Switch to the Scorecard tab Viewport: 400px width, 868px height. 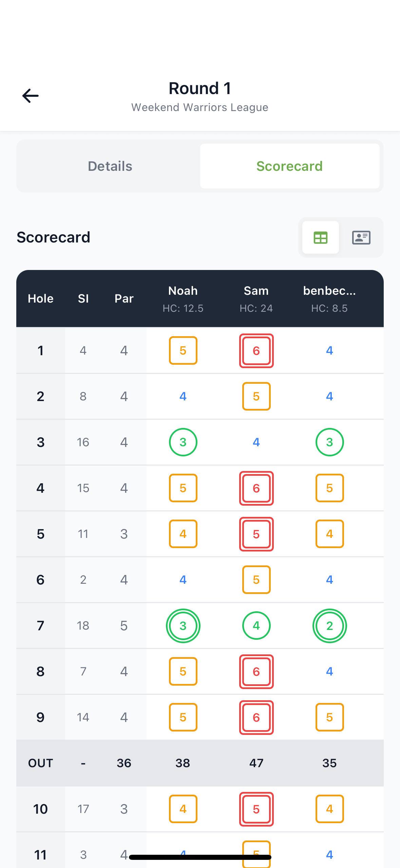tap(289, 166)
